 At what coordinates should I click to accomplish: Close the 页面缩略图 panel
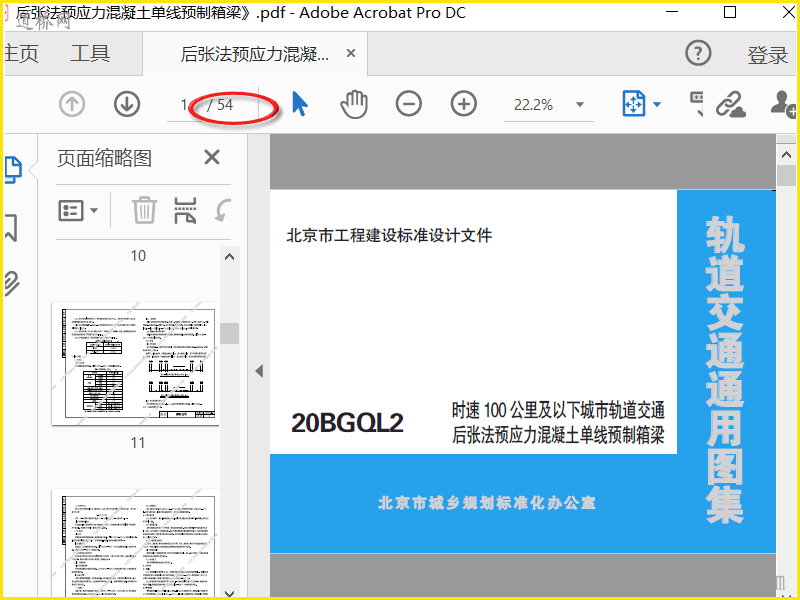tap(212, 157)
